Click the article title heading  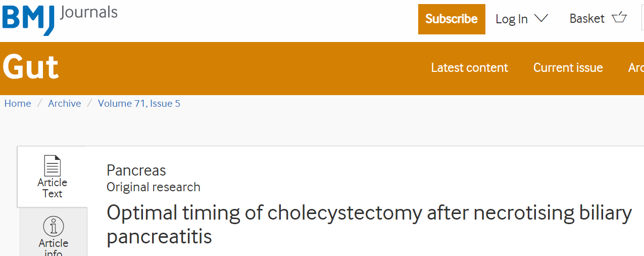369,225
